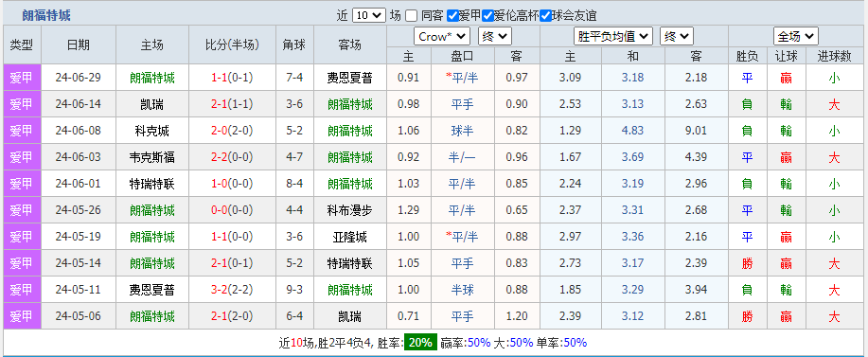Screen dimensions: 868x357
Task: Click corner count 7-4
Action: point(294,78)
